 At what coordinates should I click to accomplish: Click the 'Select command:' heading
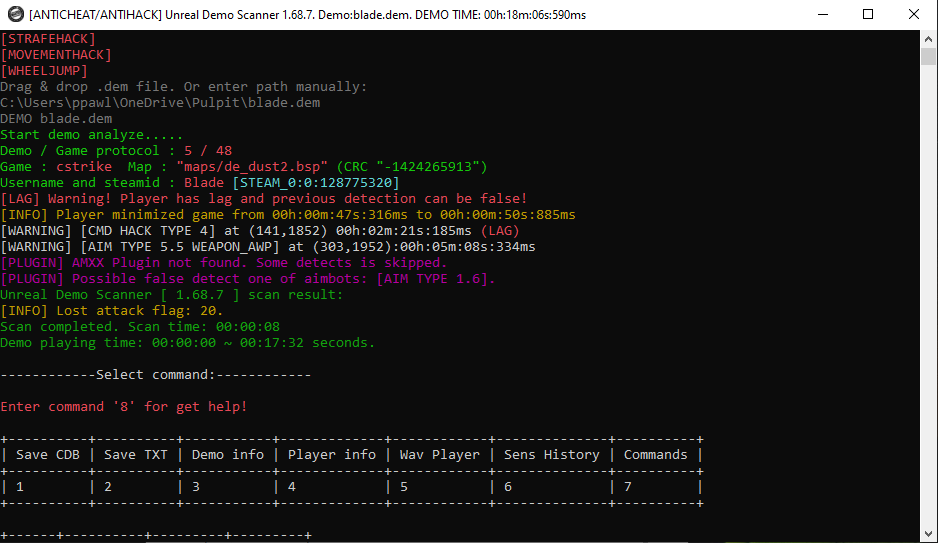156,375
